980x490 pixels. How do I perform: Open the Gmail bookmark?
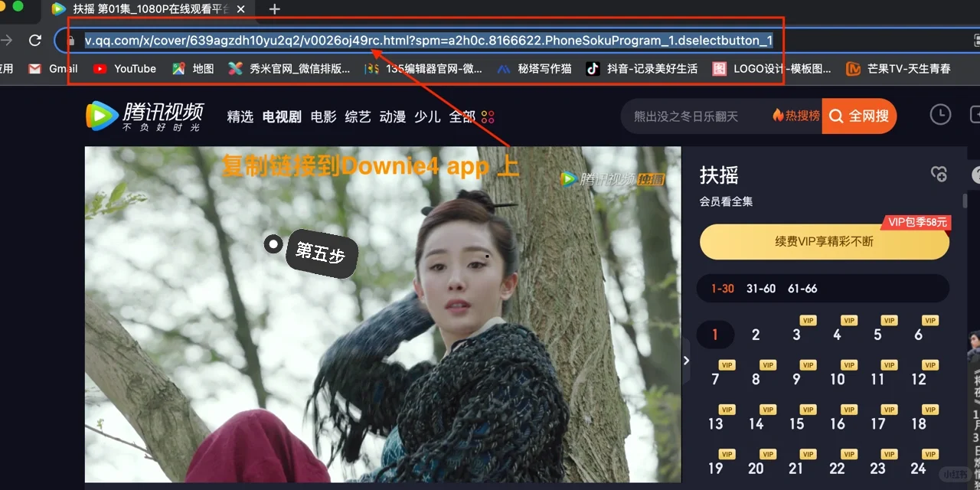click(52, 68)
